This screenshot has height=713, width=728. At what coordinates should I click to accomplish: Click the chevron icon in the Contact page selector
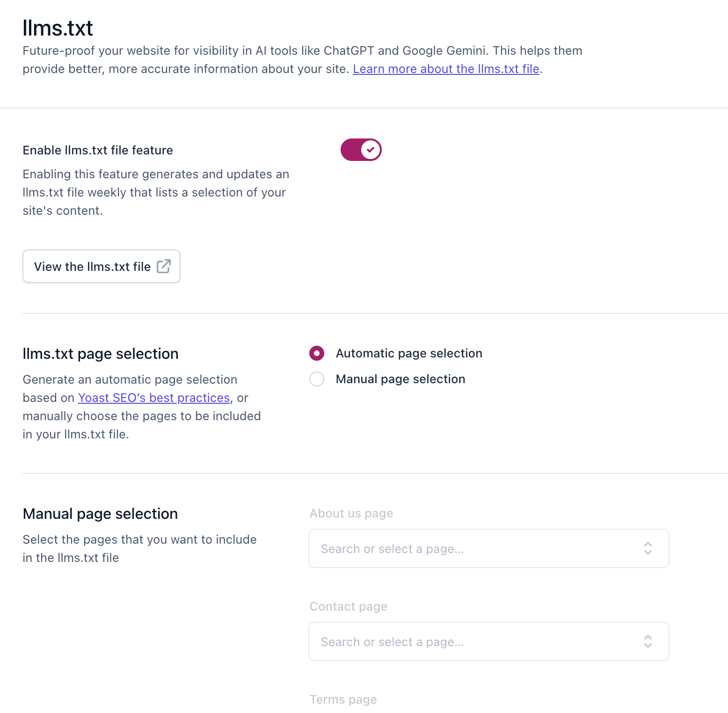tap(648, 641)
